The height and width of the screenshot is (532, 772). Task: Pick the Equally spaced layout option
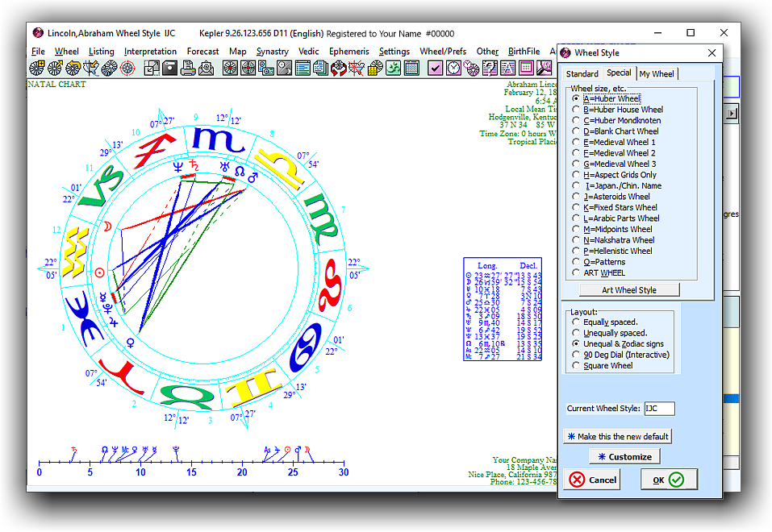click(x=575, y=322)
